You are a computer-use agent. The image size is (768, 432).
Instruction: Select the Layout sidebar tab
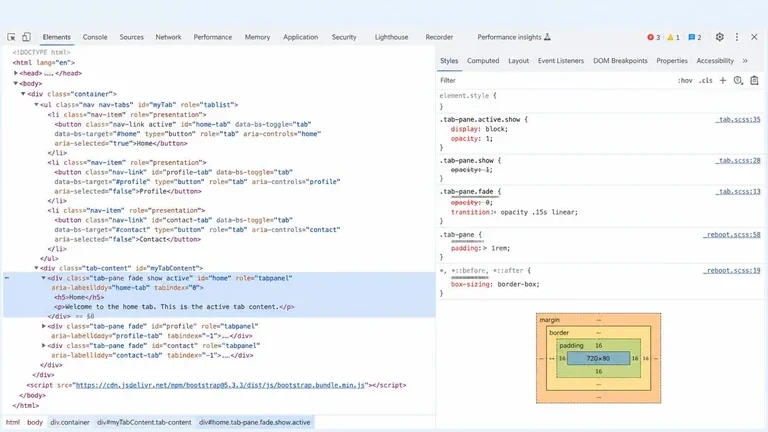[x=518, y=61]
